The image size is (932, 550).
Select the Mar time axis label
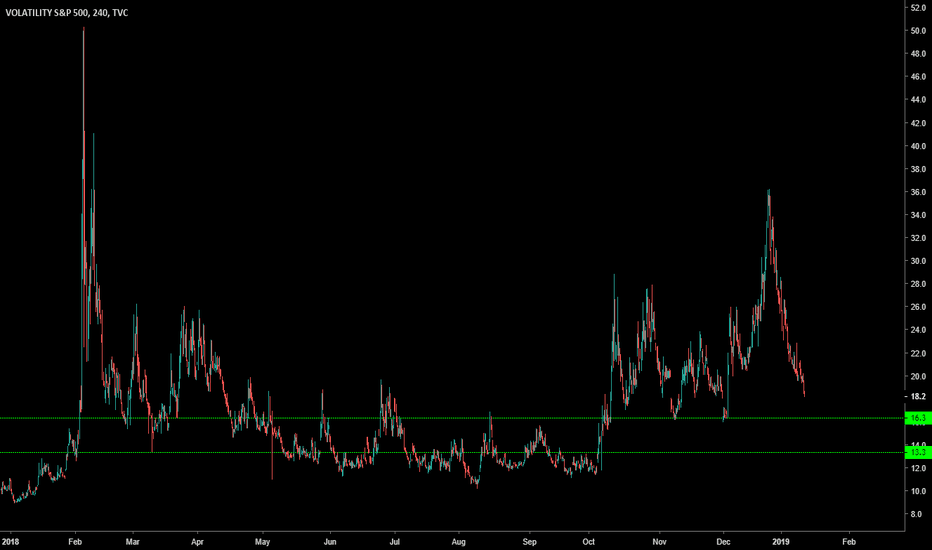tap(133, 542)
